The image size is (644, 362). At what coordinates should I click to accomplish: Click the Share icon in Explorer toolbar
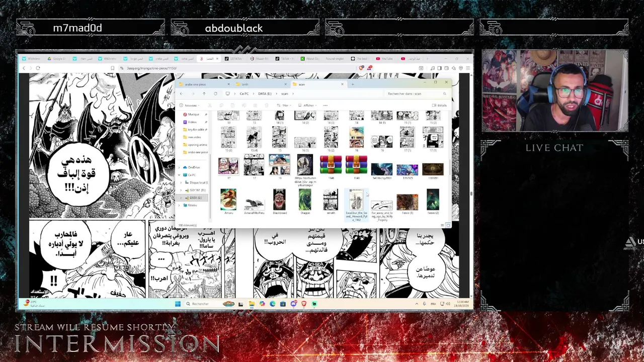point(255,106)
